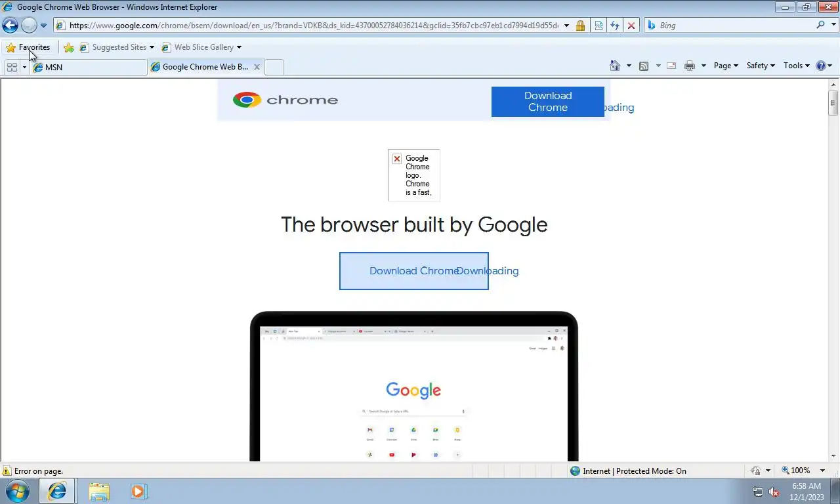The height and width of the screenshot is (504, 840).
Task: Open the Help question mark icon
Action: point(820,66)
